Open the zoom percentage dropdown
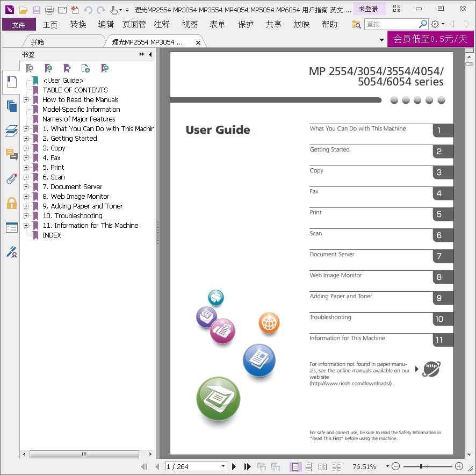The width and height of the screenshot is (476, 475). click(x=387, y=466)
